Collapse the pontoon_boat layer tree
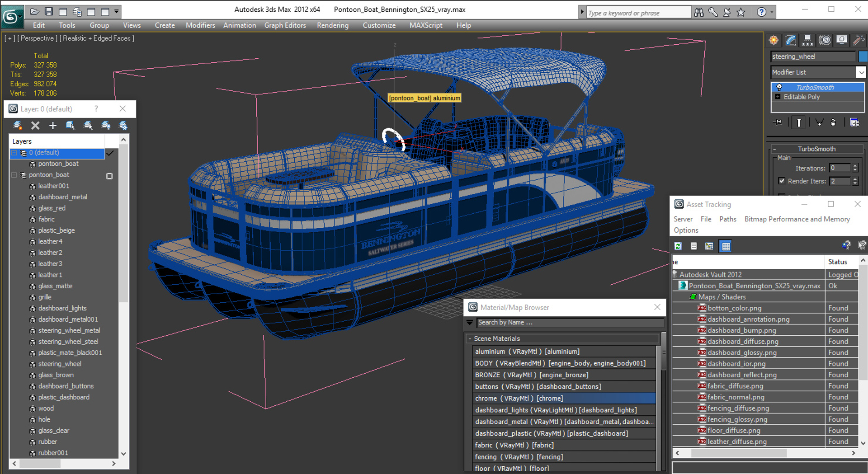 pyautogui.click(x=14, y=175)
